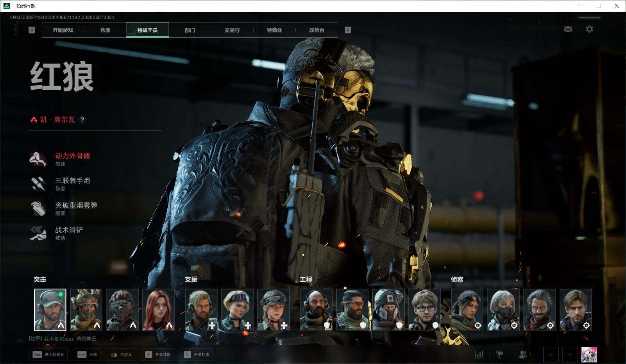
Task: Open the 部门 tab
Action: (x=190, y=30)
